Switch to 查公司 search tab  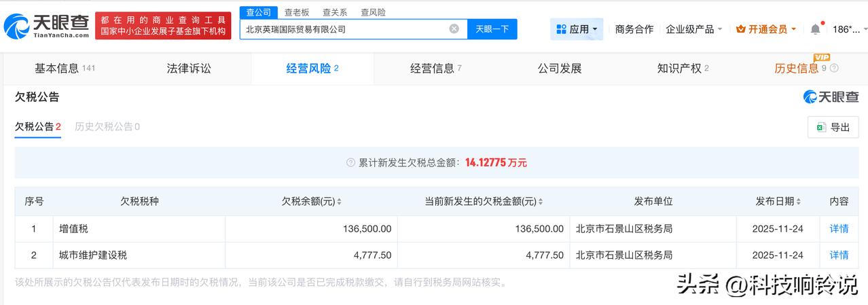tap(258, 12)
